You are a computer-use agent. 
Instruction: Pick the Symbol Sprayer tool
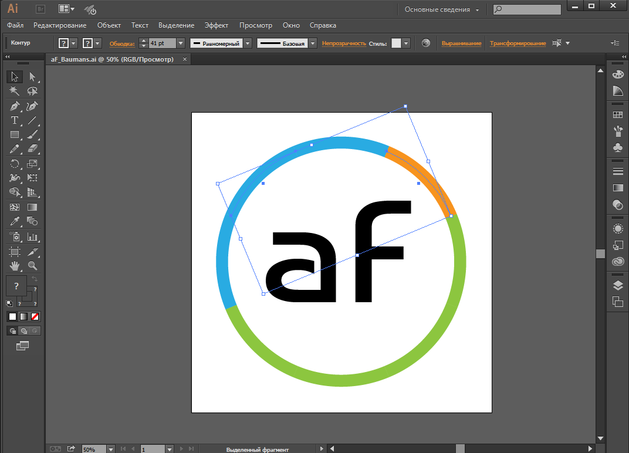14,237
